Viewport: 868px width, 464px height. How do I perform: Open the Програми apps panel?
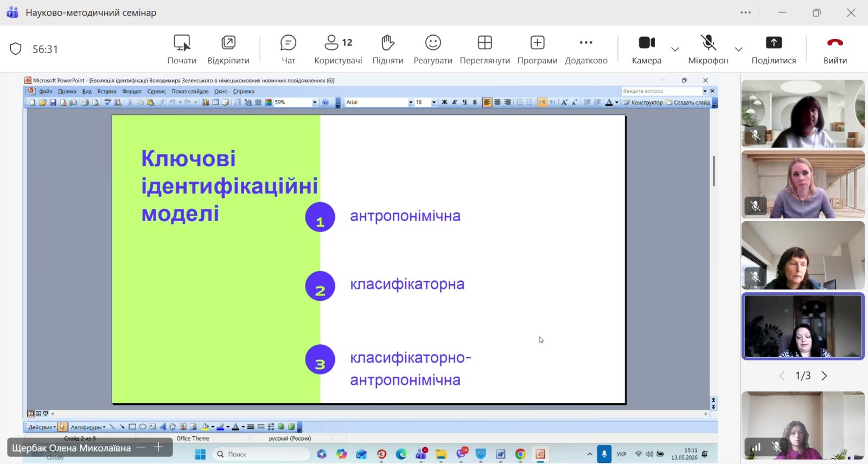click(x=537, y=49)
